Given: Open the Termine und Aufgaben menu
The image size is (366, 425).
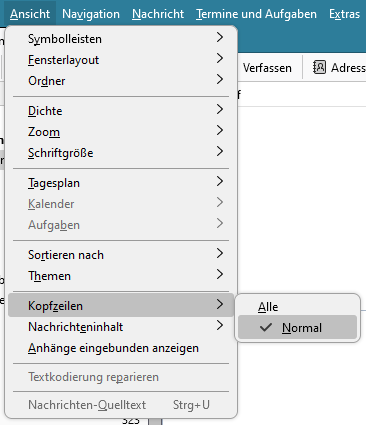Looking at the screenshot, I should 256,14.
